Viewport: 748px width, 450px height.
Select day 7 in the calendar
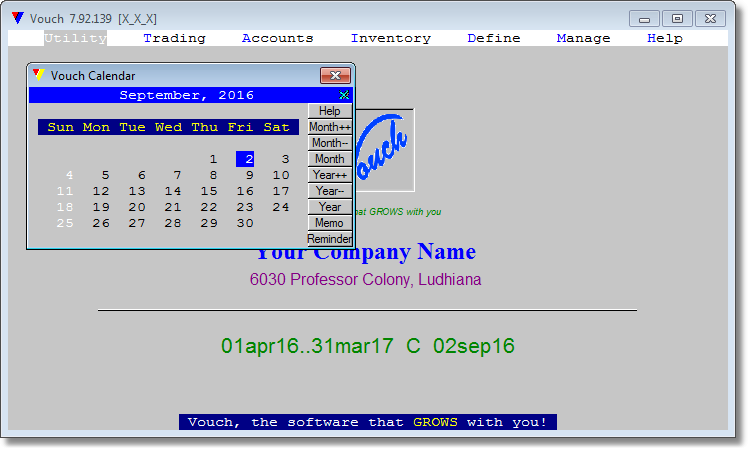(x=177, y=175)
